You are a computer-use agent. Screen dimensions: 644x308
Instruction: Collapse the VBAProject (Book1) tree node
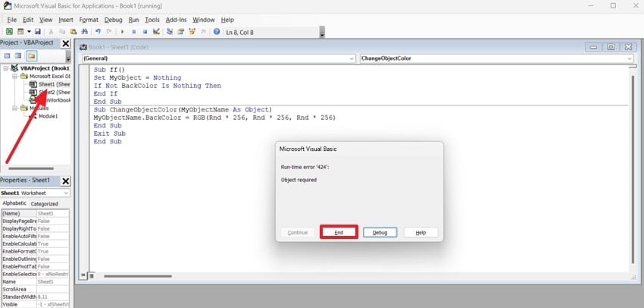[5, 68]
